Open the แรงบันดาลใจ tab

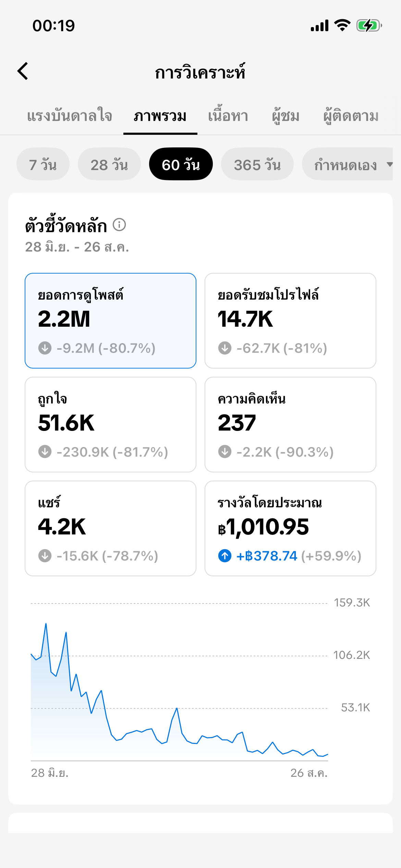tap(70, 116)
